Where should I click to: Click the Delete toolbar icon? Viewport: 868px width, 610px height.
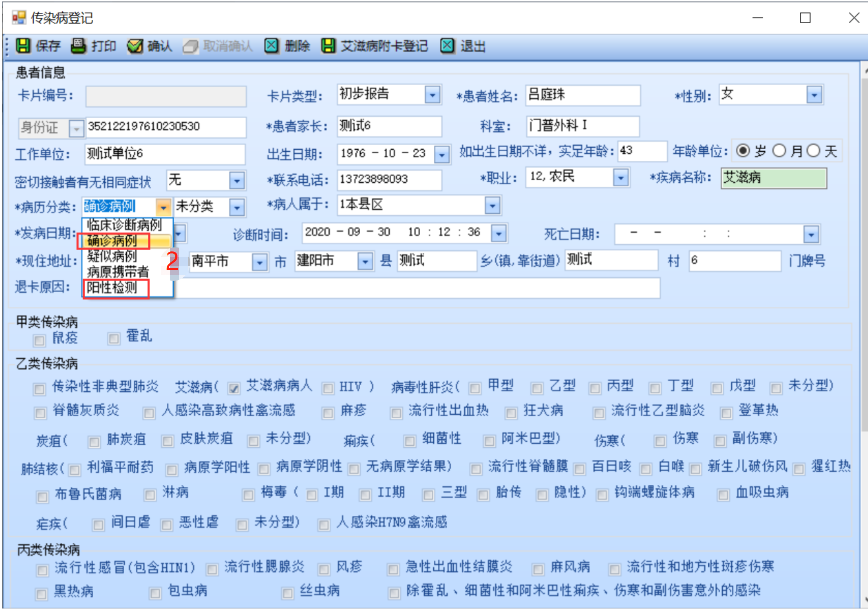coord(271,46)
